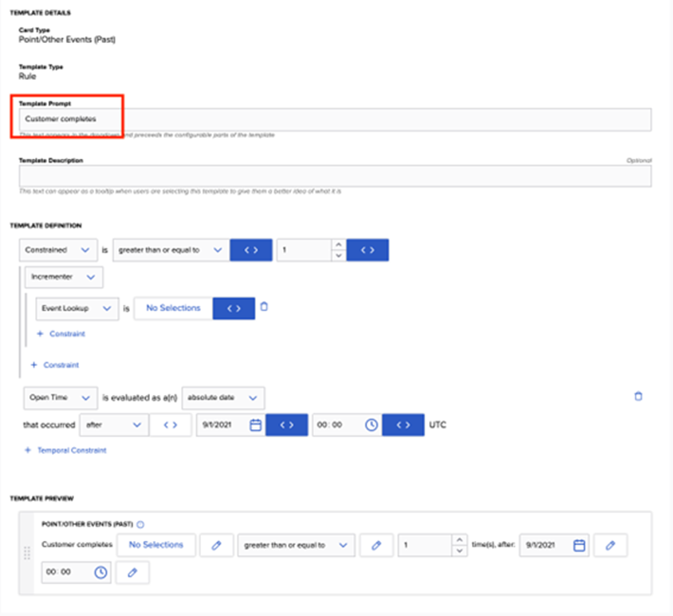
Task: Click the trash icon on the Open Time row
Action: click(x=638, y=396)
